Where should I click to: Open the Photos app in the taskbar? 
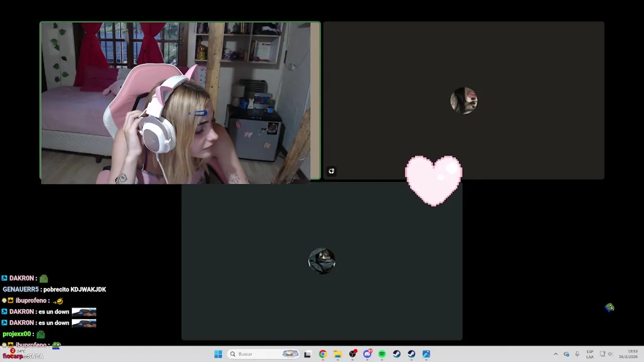click(x=426, y=354)
